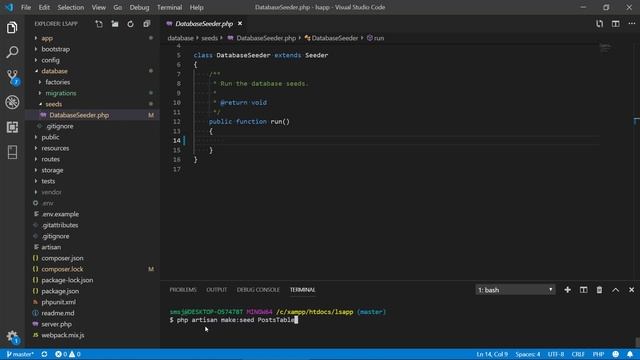Refresh the Explorer file tree
Screen dimensions: 640x360
tap(131, 24)
